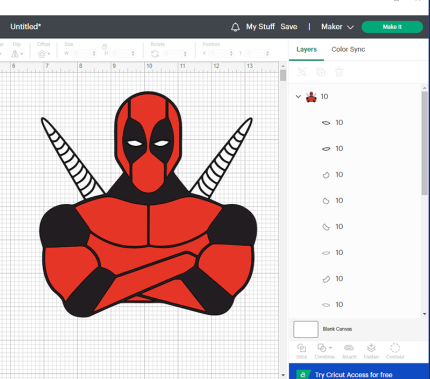The height and width of the screenshot is (379, 430).
Task: Open the notifications bell icon
Action: [235, 27]
